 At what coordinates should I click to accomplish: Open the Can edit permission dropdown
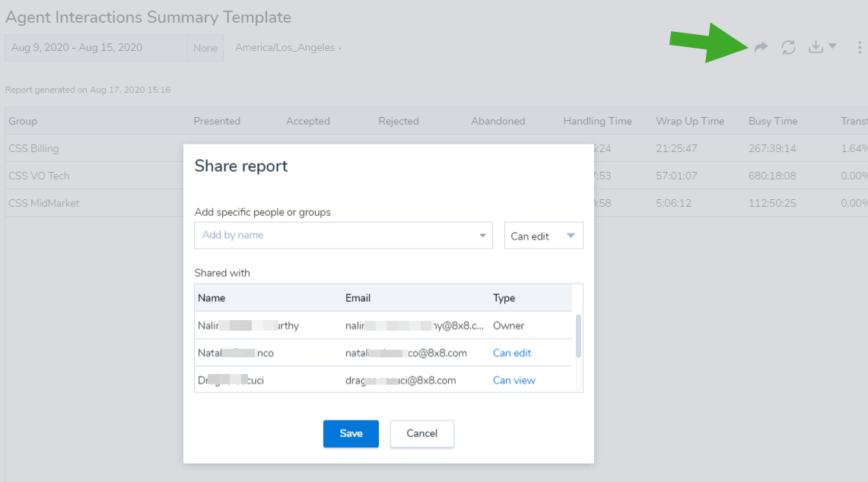(x=543, y=236)
